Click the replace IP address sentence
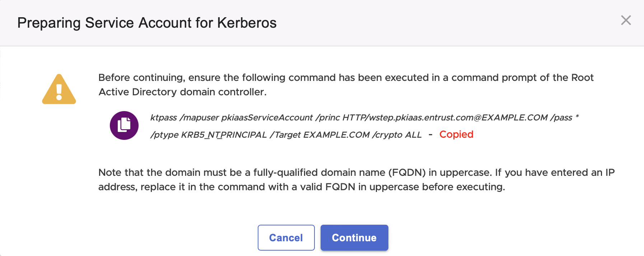 coord(302,187)
